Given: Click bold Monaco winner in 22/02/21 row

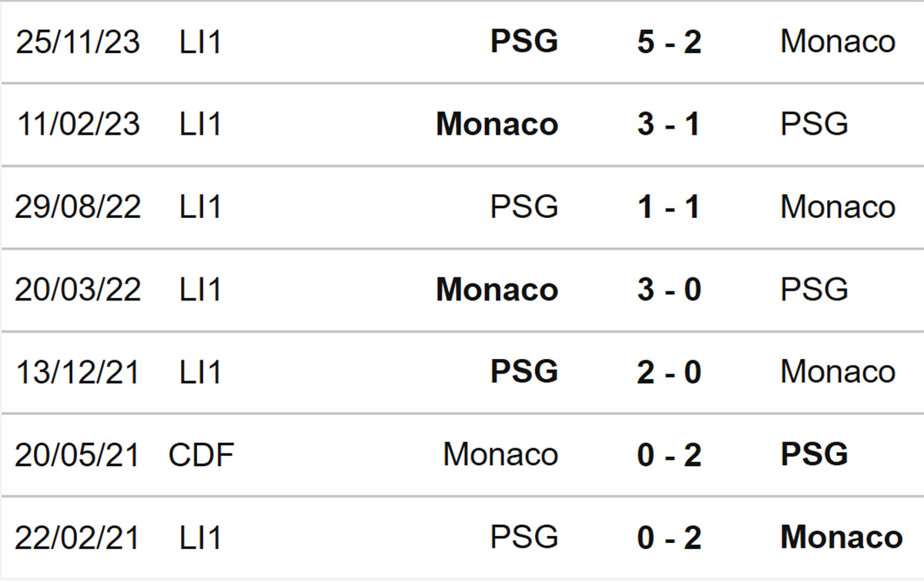Looking at the screenshot, I should pyautogui.click(x=842, y=537).
